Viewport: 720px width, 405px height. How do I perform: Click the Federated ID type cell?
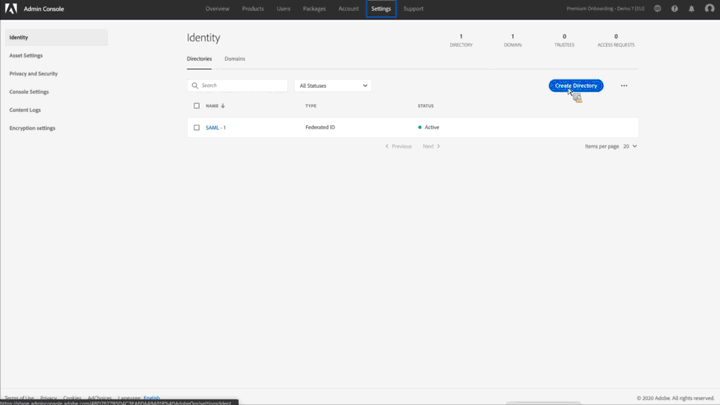[x=320, y=128]
